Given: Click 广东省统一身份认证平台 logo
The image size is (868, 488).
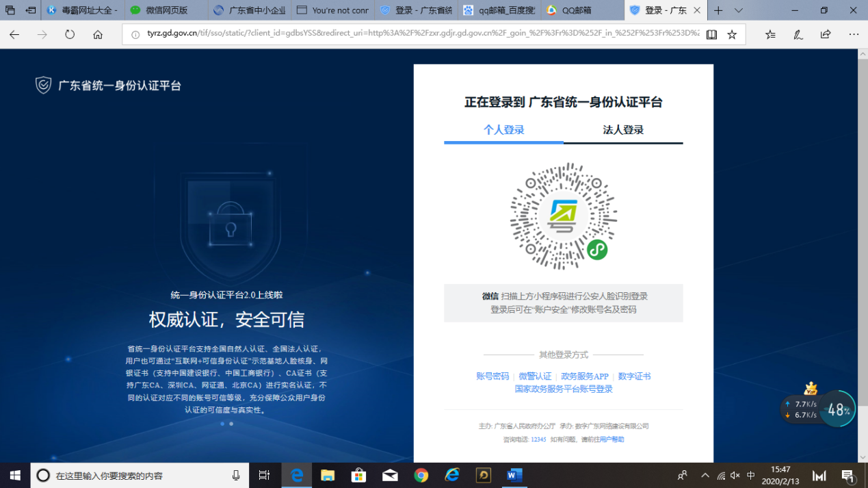Looking at the screenshot, I should (x=108, y=86).
